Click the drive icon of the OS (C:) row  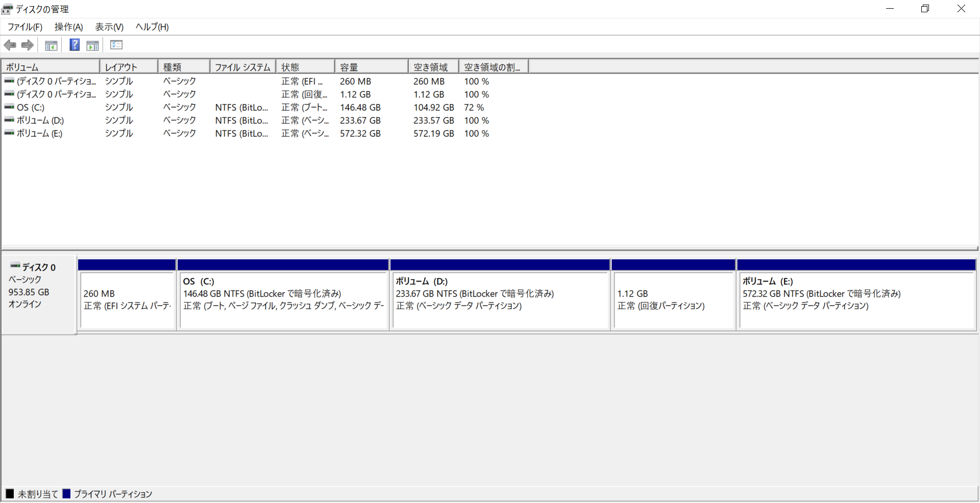pyautogui.click(x=9, y=107)
